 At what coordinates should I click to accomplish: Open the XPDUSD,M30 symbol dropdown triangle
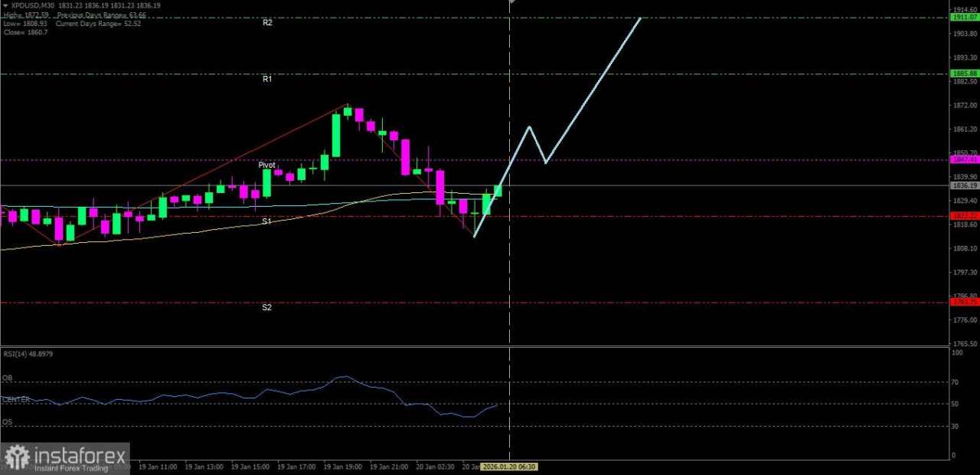(x=6, y=5)
